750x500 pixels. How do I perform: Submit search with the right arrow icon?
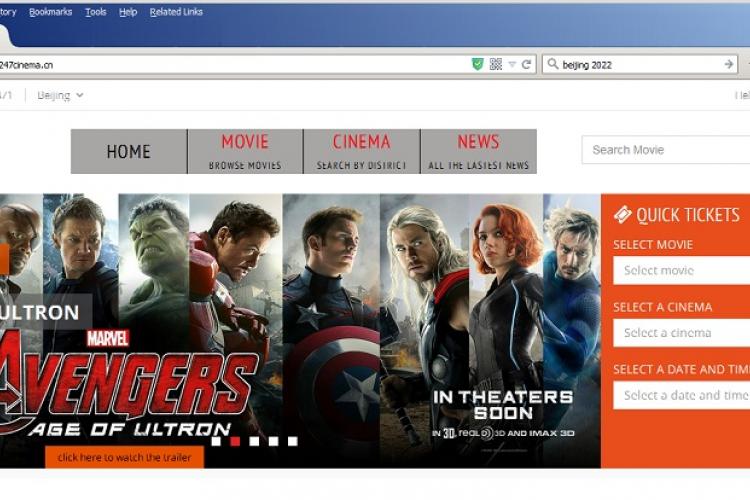[728, 64]
